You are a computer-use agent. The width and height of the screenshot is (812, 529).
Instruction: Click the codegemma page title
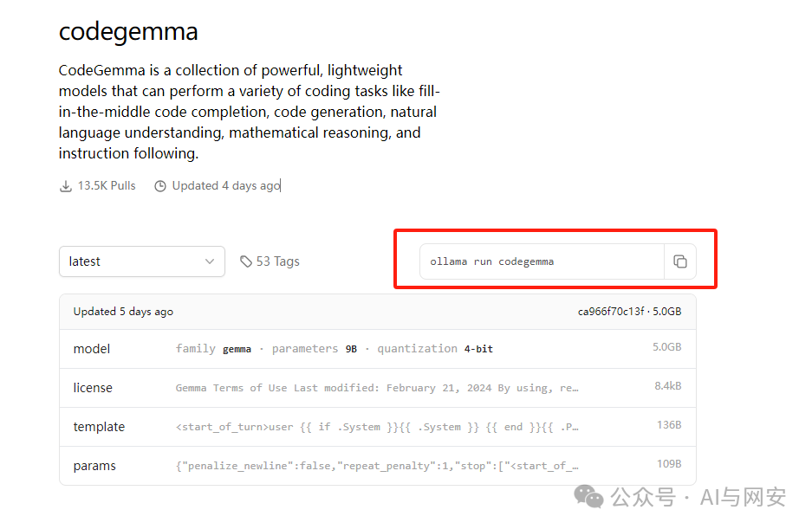pyautogui.click(x=128, y=31)
